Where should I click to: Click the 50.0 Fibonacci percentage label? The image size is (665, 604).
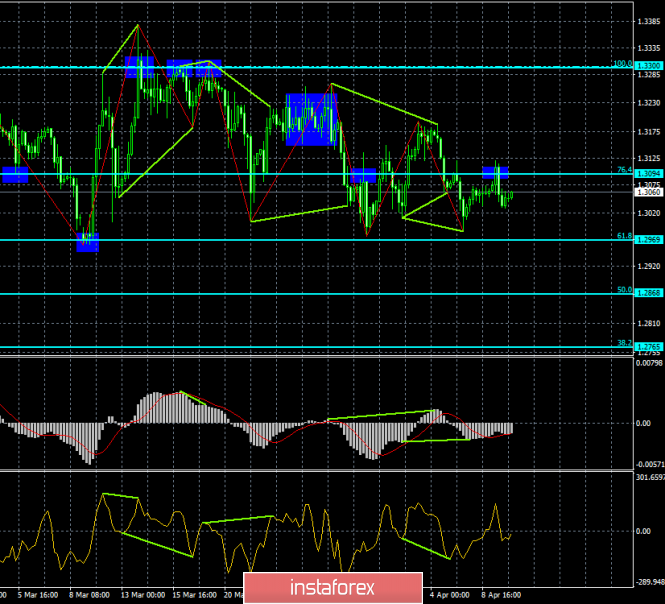[623, 290]
